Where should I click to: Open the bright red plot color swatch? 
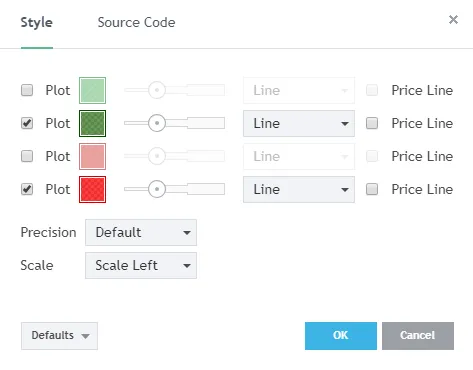(92, 189)
